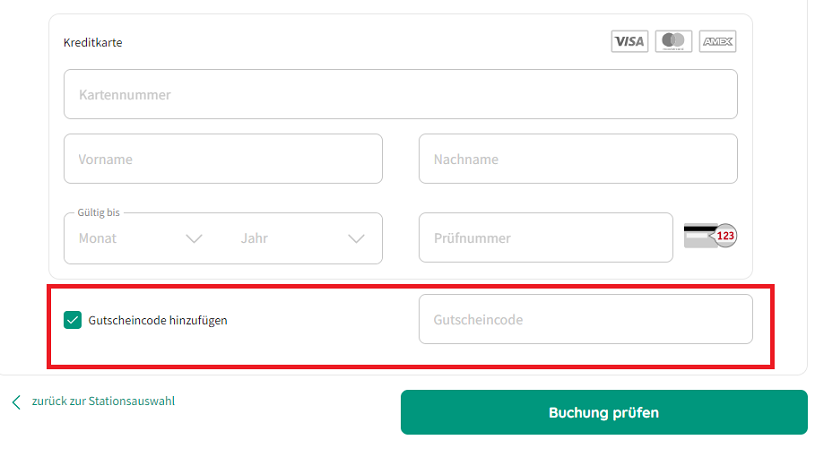Uncheck the Gutscheincode hinzufügen checkbox
815x466 pixels.
pyautogui.click(x=72, y=320)
